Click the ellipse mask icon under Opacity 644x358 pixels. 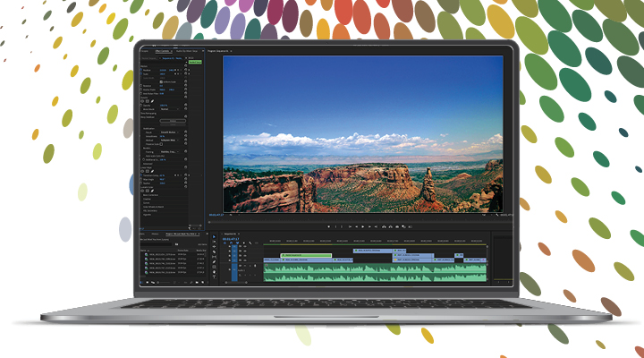[x=143, y=101]
